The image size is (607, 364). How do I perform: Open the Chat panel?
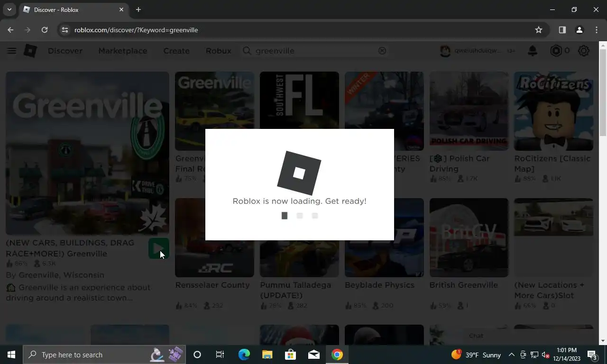coord(476,336)
